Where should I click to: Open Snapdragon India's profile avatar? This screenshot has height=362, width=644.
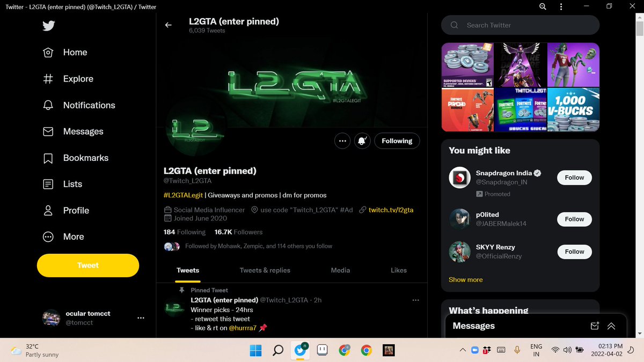[x=459, y=178]
